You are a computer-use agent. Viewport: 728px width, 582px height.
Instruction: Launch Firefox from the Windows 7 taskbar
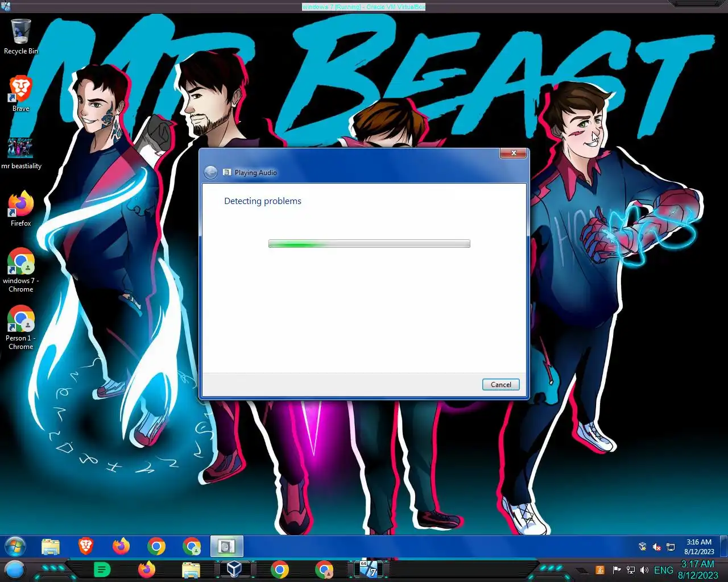[121, 547]
